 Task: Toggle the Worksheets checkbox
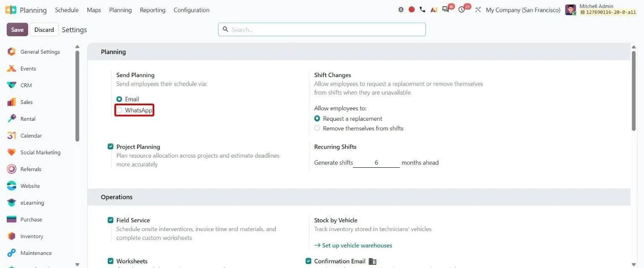tap(111, 261)
